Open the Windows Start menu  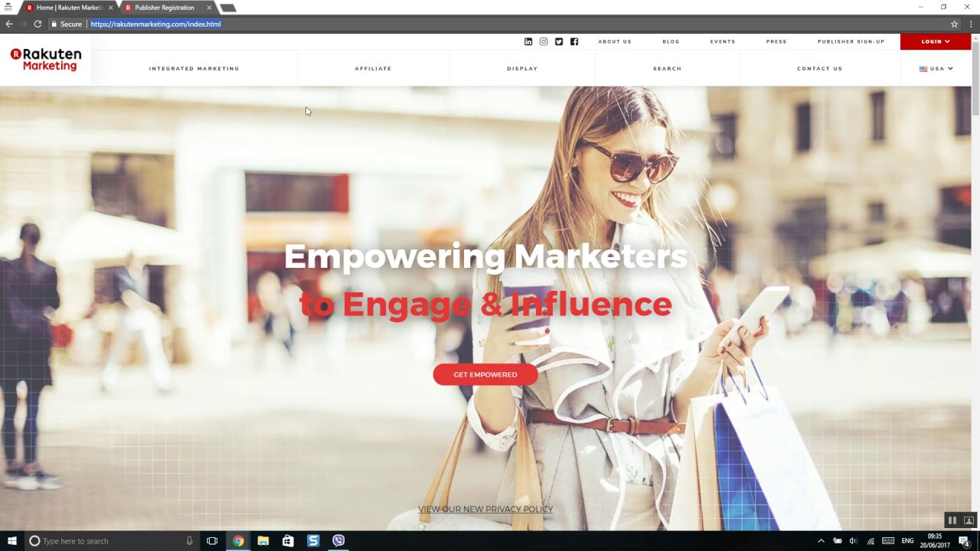[11, 541]
